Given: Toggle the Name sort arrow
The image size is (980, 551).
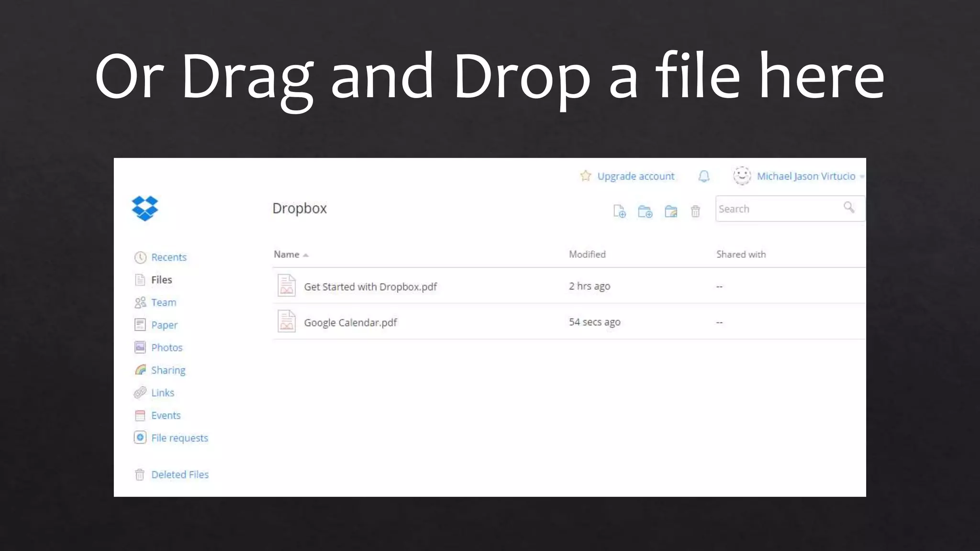Looking at the screenshot, I should click(x=306, y=255).
